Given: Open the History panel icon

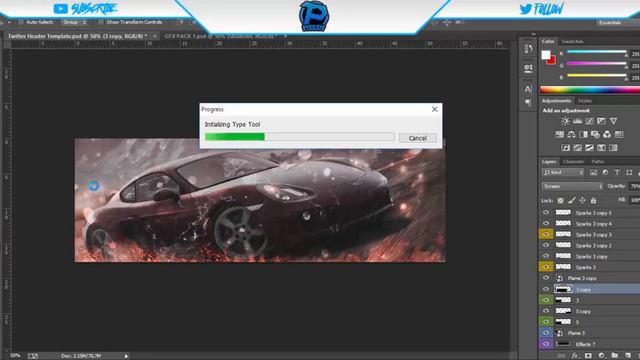Looking at the screenshot, I should 528,49.
